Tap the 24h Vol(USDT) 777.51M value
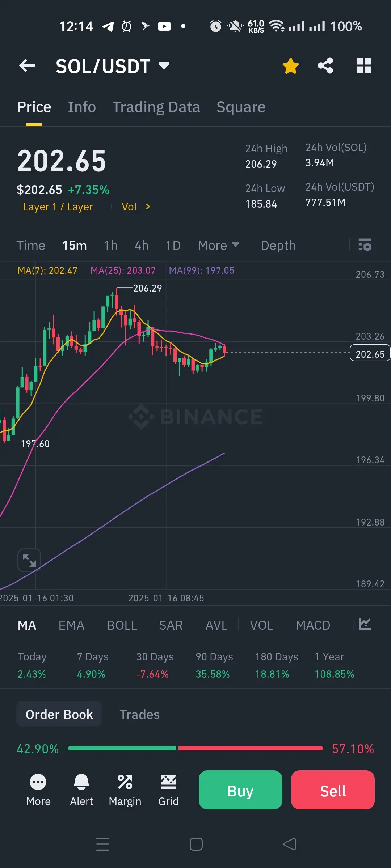 coord(325,203)
